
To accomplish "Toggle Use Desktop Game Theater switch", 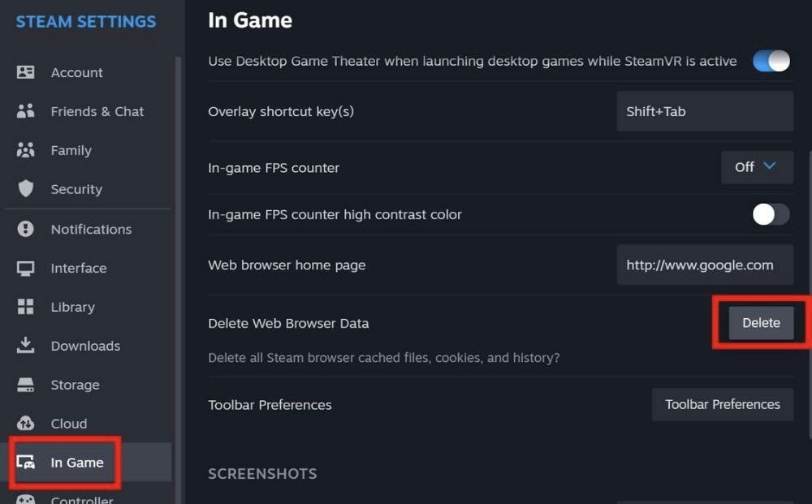I will coord(770,61).
